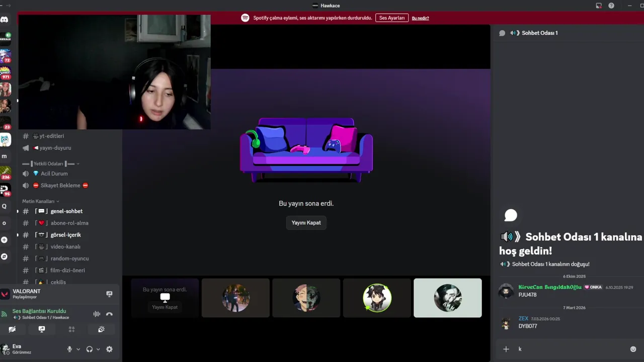Open the server with letter Q icon

click(x=5, y=206)
